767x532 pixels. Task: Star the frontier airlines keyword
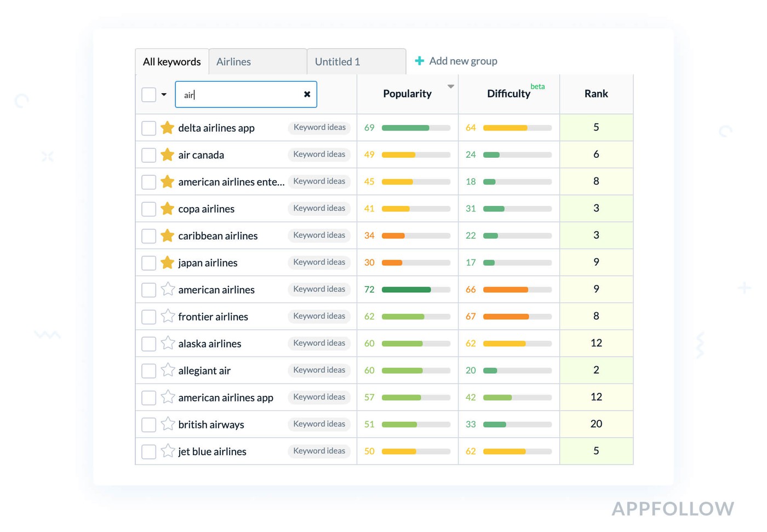(x=168, y=316)
